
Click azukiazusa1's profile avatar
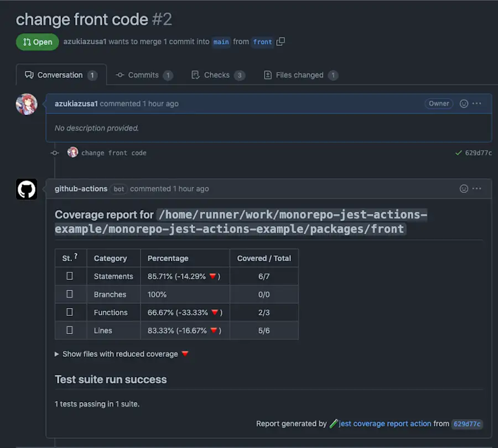(x=26, y=104)
